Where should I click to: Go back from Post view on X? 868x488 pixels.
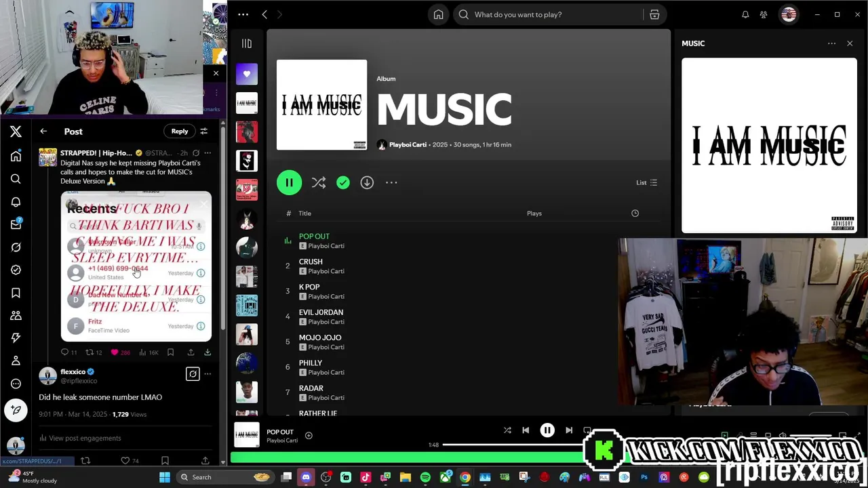(x=43, y=131)
